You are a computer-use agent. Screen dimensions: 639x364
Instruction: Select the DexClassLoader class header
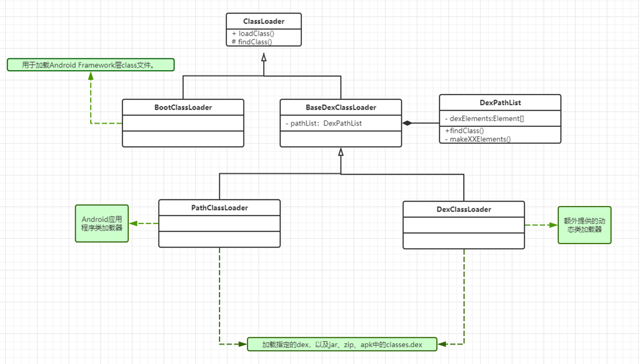coord(463,209)
